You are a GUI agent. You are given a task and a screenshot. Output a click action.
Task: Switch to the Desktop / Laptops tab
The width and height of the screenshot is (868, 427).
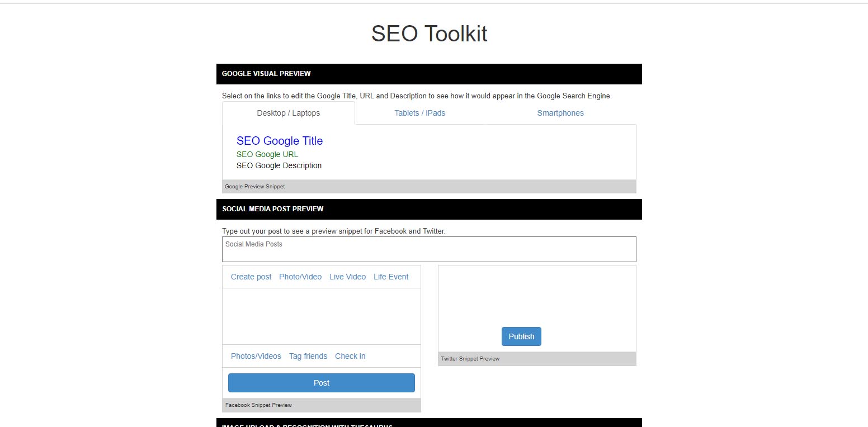(288, 113)
